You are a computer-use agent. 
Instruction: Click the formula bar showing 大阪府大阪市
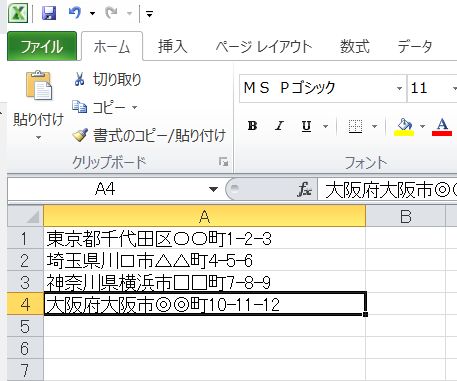click(387, 190)
